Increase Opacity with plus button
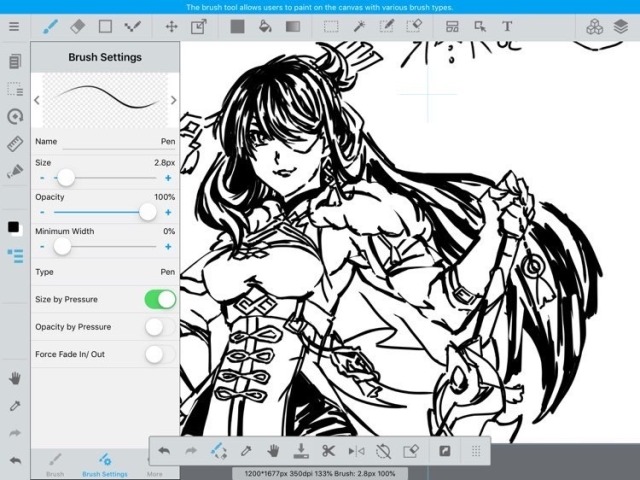Image resolution: width=640 pixels, height=480 pixels. (x=168, y=212)
